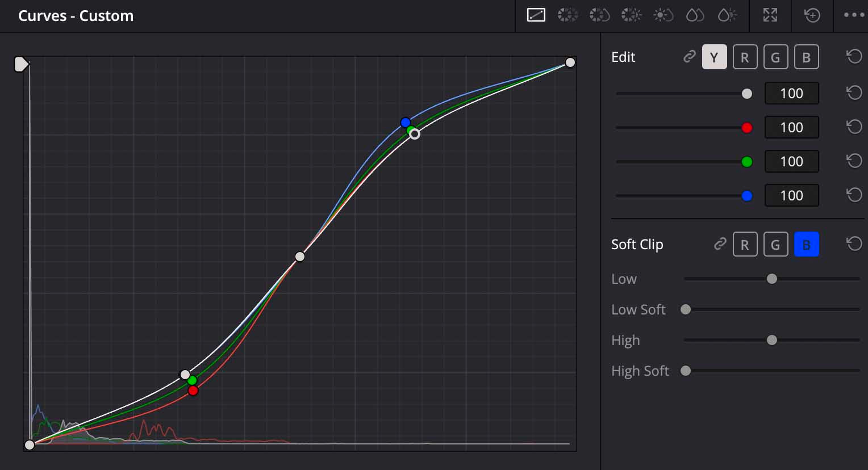Select the top-right white curve endpoint
Image resolution: width=868 pixels, height=470 pixels.
click(570, 62)
